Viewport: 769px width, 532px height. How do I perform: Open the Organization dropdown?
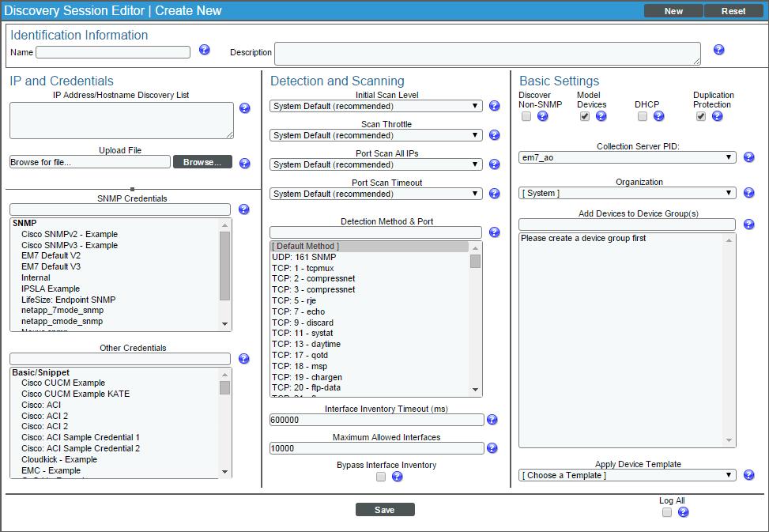[x=627, y=192]
